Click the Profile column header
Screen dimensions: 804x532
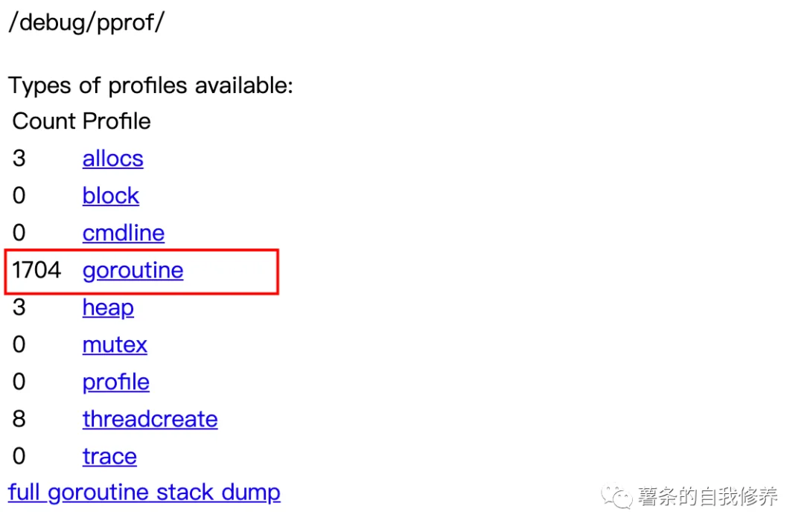(x=116, y=121)
